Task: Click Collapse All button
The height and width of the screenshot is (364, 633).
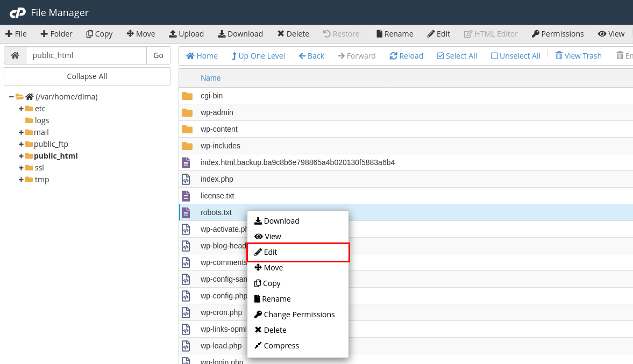Action: tap(87, 76)
